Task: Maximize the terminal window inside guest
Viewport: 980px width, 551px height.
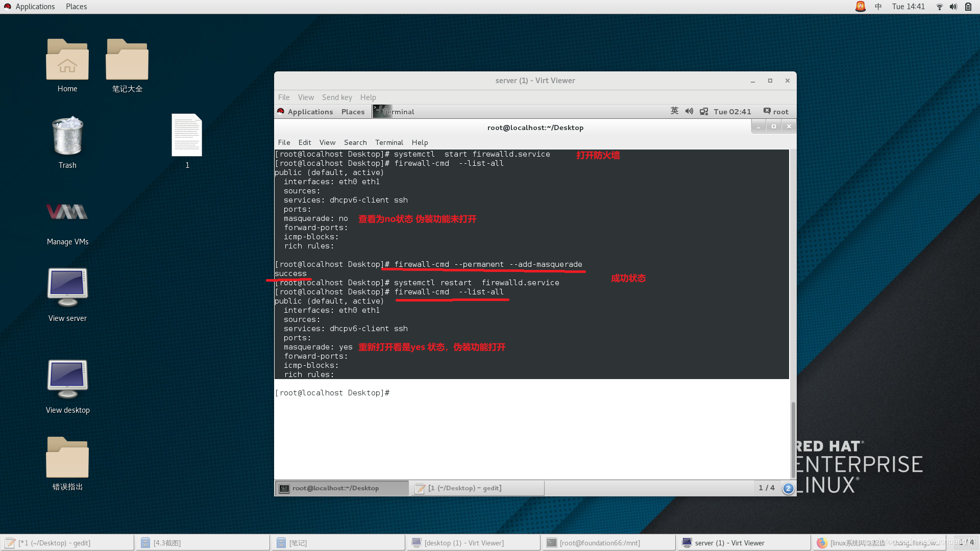Action: tap(774, 127)
